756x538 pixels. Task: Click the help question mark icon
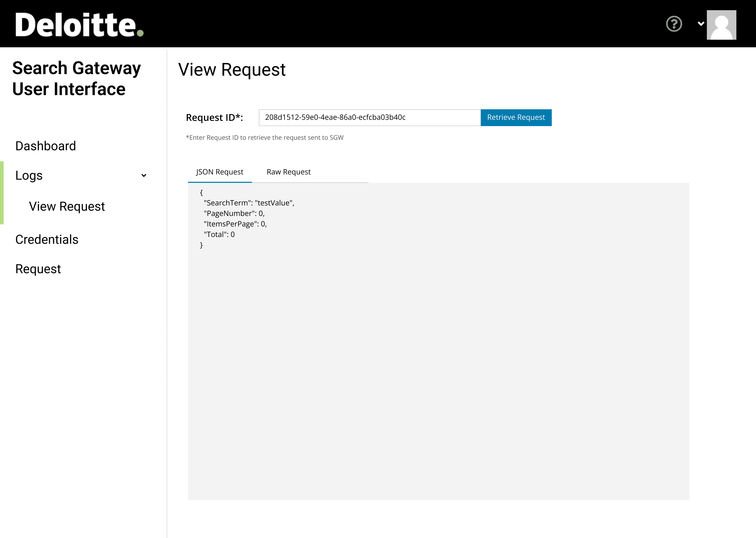coord(674,24)
